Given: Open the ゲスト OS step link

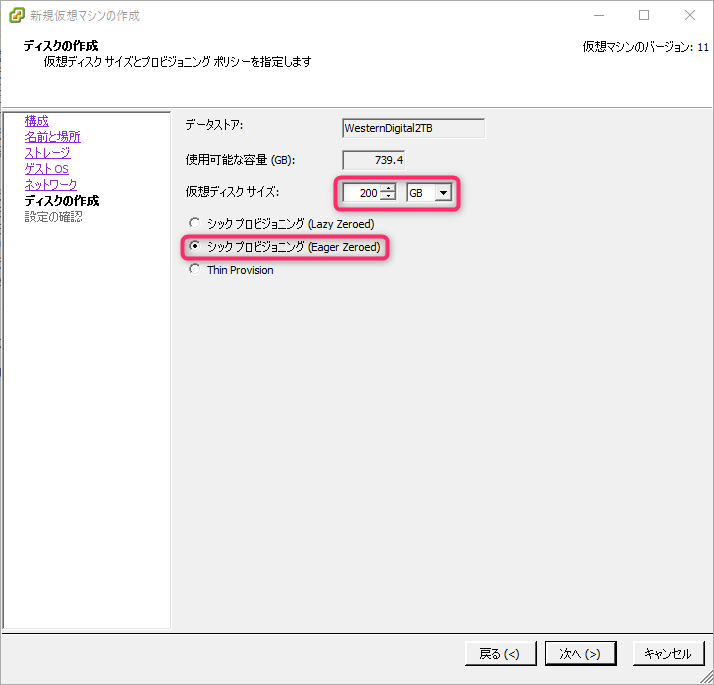Looking at the screenshot, I should click(x=46, y=169).
